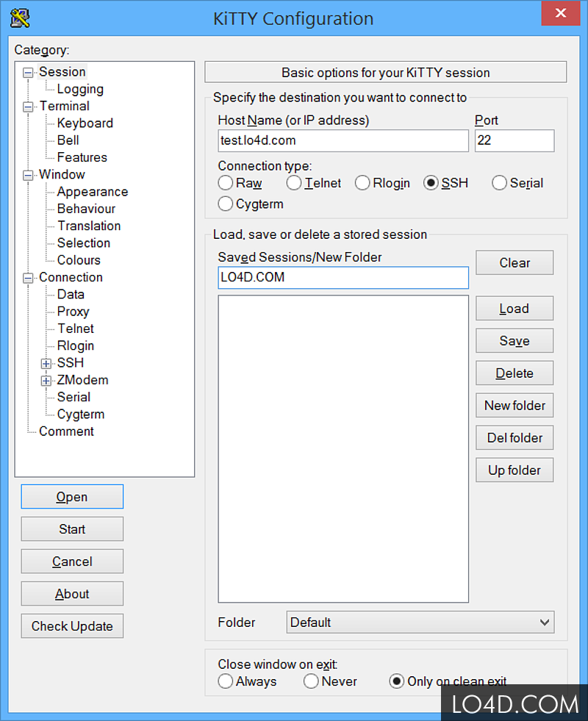The width and height of the screenshot is (588, 721).
Task: Click the Up folder button
Action: [x=514, y=470]
